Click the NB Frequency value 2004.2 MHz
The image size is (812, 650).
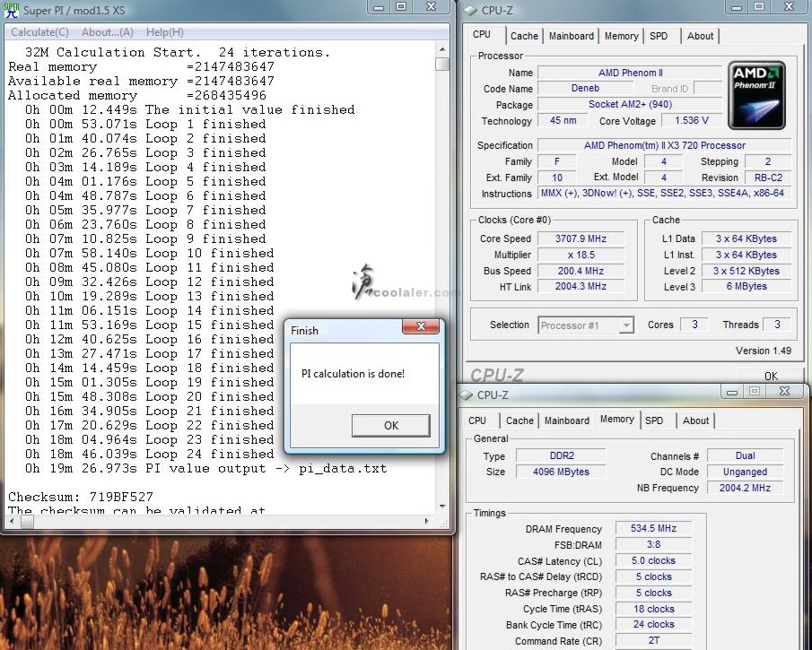tap(746, 488)
